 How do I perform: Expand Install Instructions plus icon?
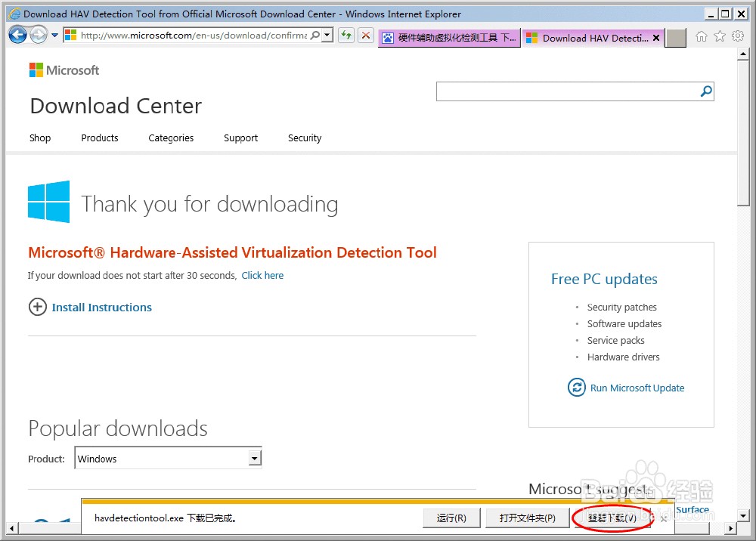click(38, 307)
